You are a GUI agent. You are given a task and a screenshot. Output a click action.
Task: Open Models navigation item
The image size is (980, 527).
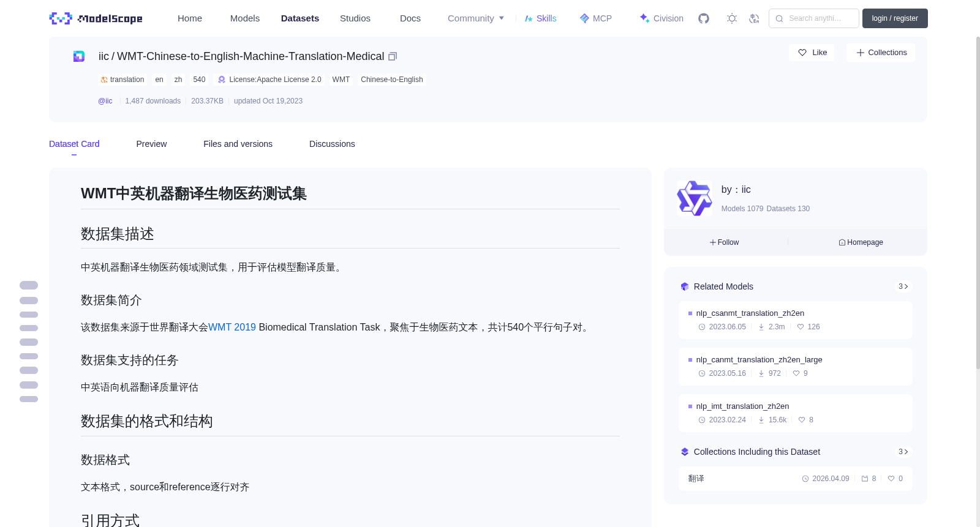[245, 18]
